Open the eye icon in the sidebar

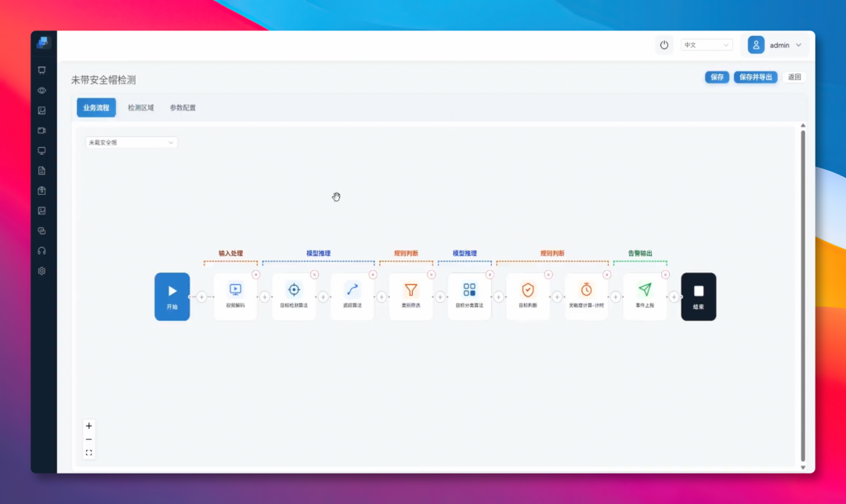tap(42, 91)
